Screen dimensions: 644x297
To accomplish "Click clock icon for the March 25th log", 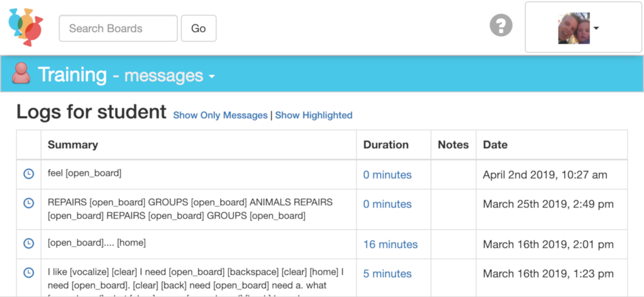I will [x=28, y=203].
